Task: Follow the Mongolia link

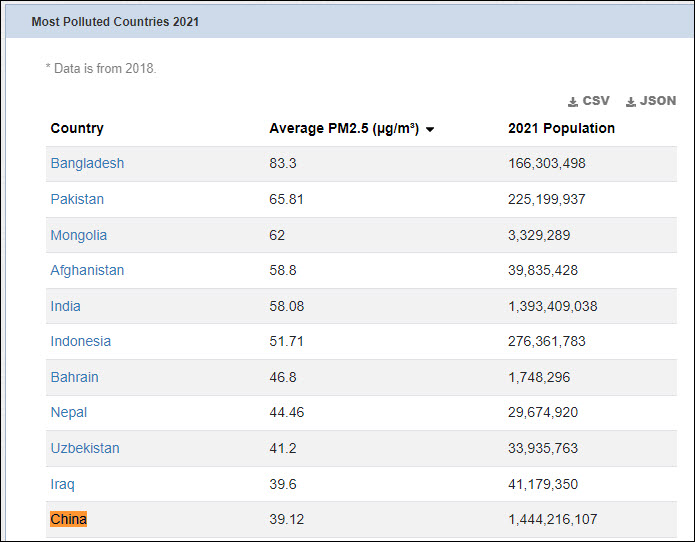Action: 78,235
